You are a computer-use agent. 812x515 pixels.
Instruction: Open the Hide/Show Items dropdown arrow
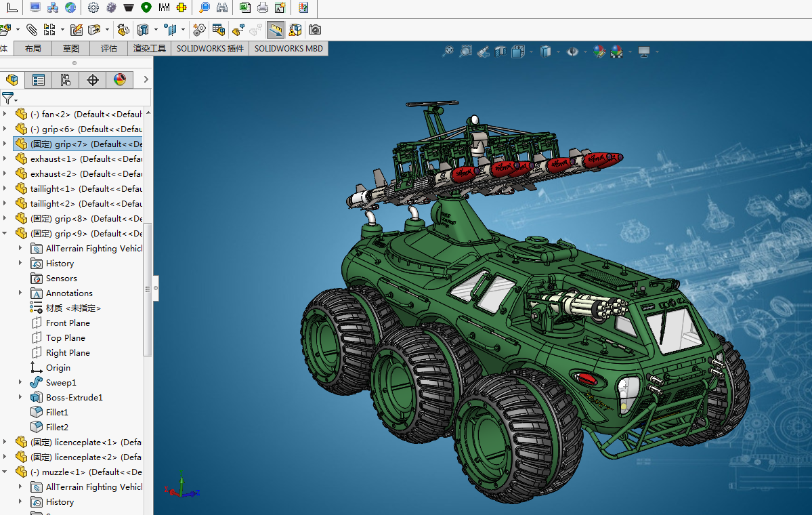click(585, 52)
